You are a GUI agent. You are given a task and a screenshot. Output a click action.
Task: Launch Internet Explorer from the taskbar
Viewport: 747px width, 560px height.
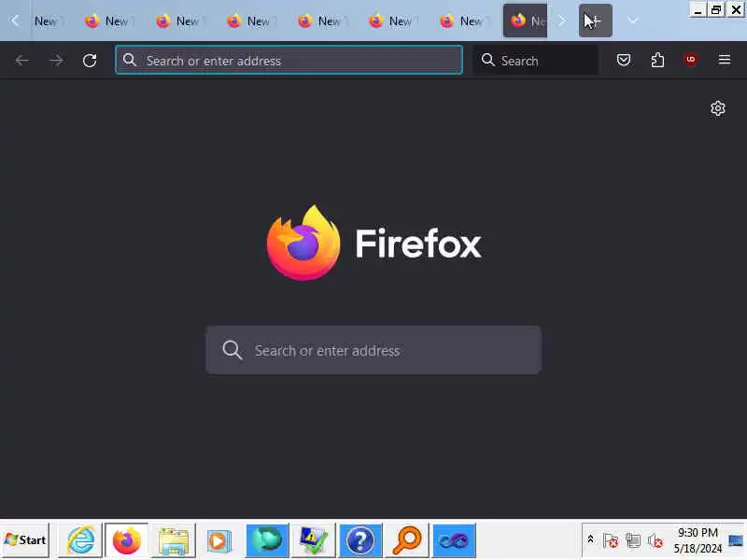(x=80, y=540)
